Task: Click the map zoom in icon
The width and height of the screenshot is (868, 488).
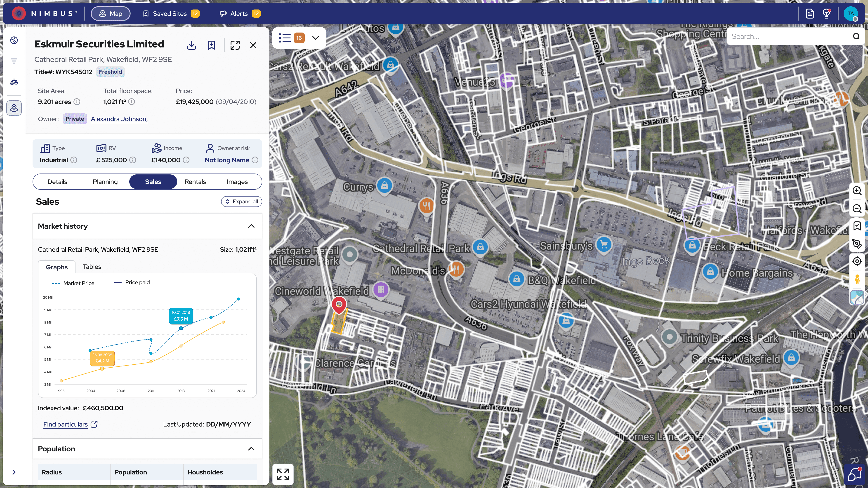Action: coord(857,191)
